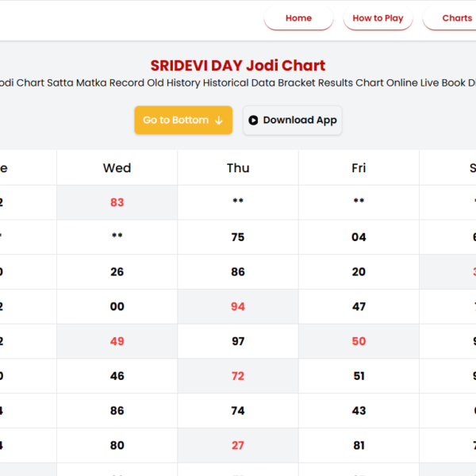Screen dimensions: 476x476
Task: Click the down arrow icon in Go to Bottom
Action: coord(219,121)
